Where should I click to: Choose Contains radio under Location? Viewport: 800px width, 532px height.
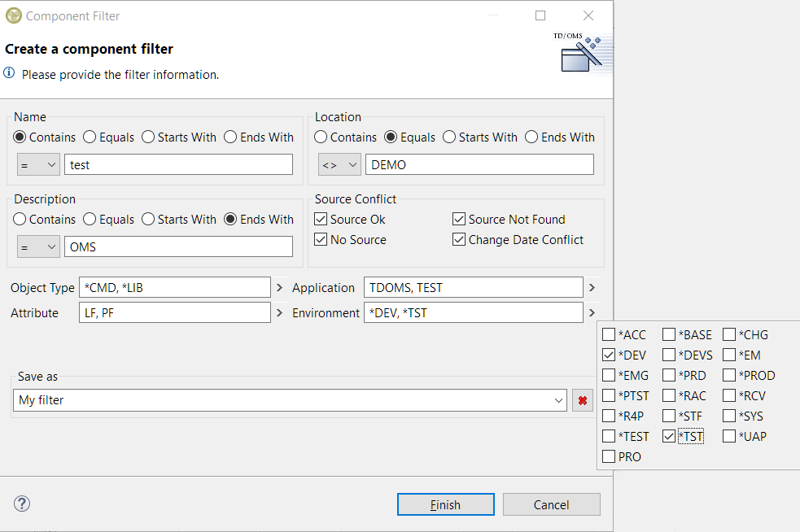point(321,137)
